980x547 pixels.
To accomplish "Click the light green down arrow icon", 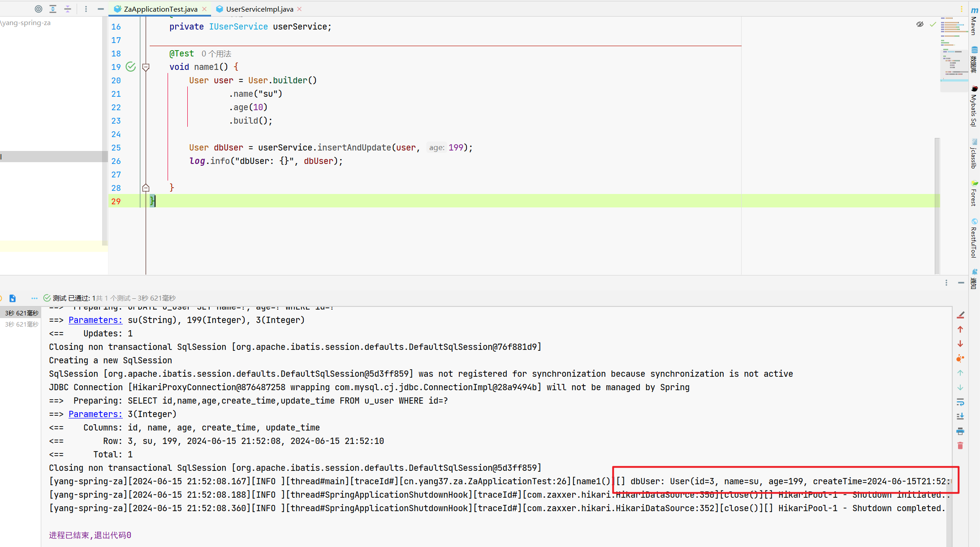I will pyautogui.click(x=960, y=388).
